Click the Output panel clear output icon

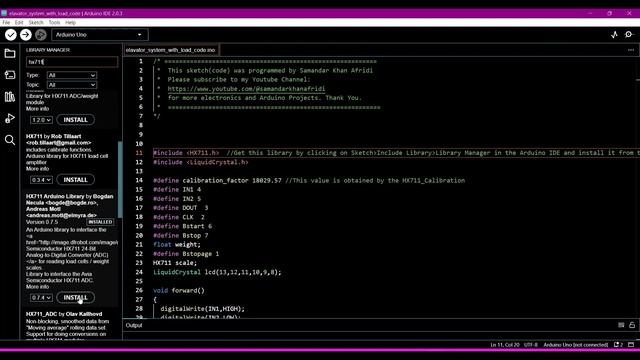point(621,325)
